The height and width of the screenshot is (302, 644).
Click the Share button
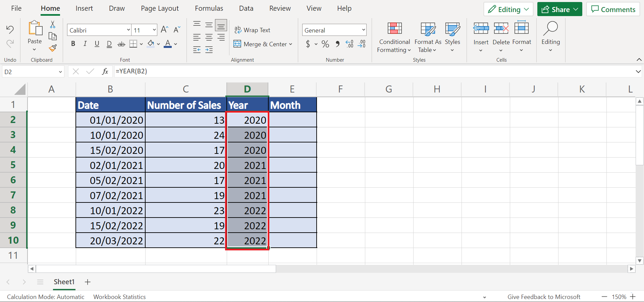(x=559, y=9)
